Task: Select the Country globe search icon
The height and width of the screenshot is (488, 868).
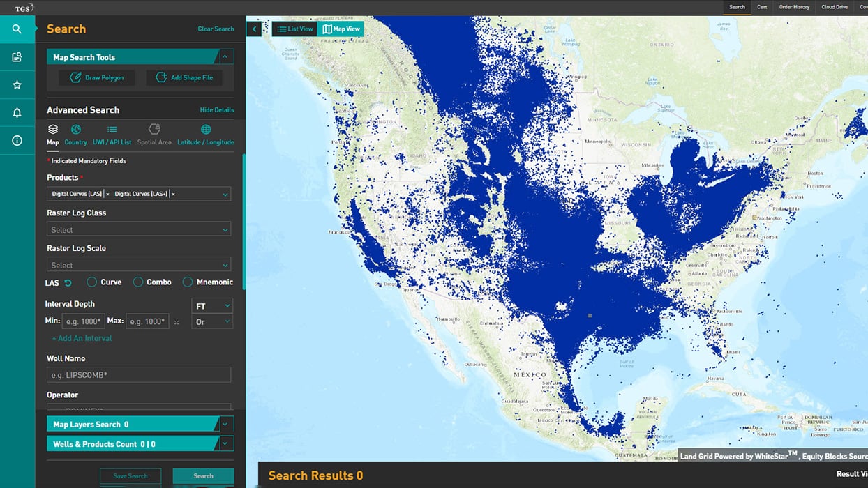Action: click(76, 130)
